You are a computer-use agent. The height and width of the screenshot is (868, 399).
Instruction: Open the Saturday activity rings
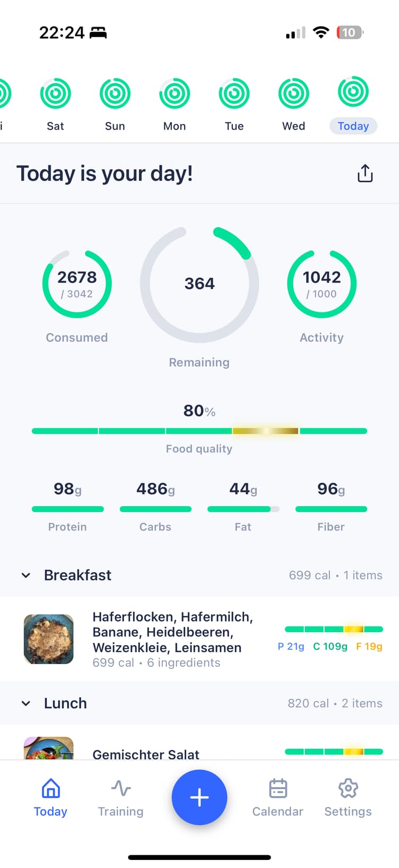[55, 94]
